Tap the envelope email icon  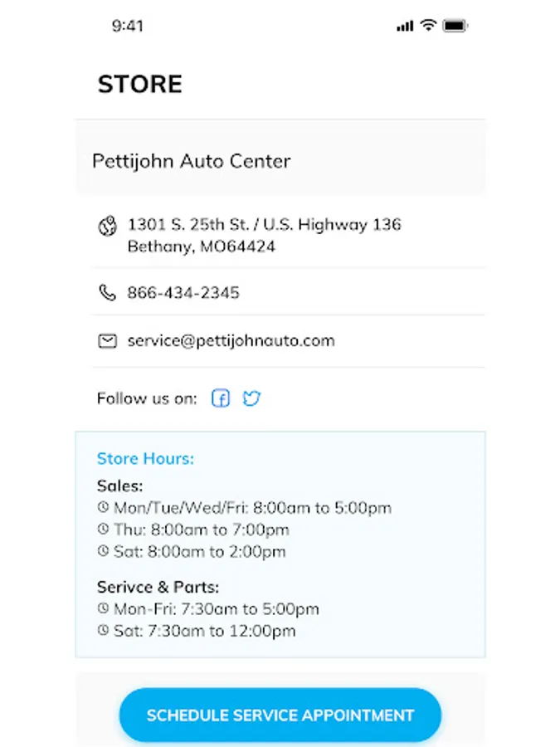tap(107, 341)
